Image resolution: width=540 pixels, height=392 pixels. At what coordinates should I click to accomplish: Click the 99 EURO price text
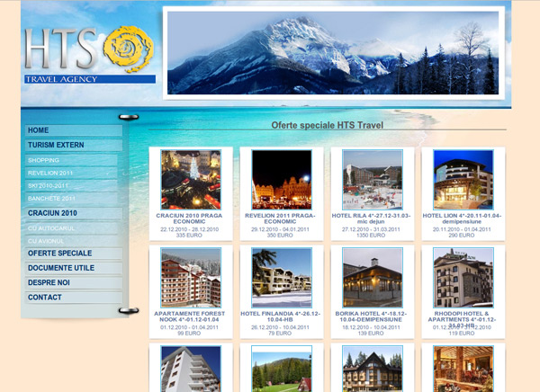pyautogui.click(x=189, y=334)
